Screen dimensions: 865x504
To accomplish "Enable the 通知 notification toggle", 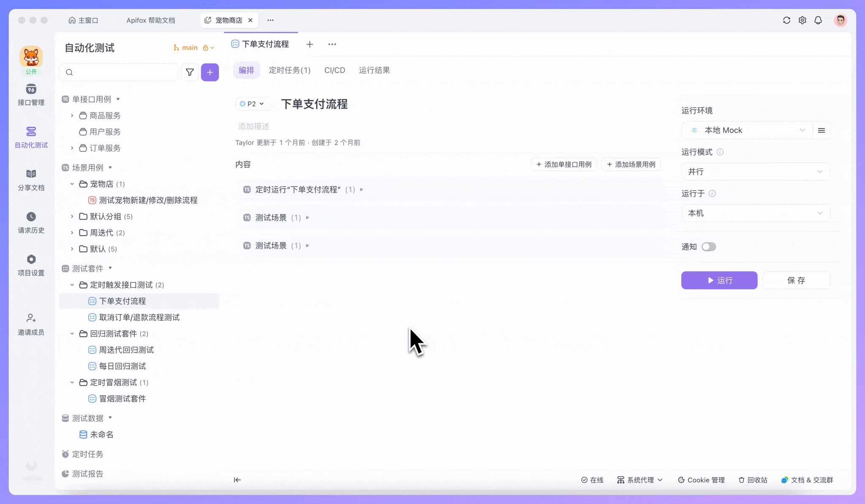I will coord(708,247).
